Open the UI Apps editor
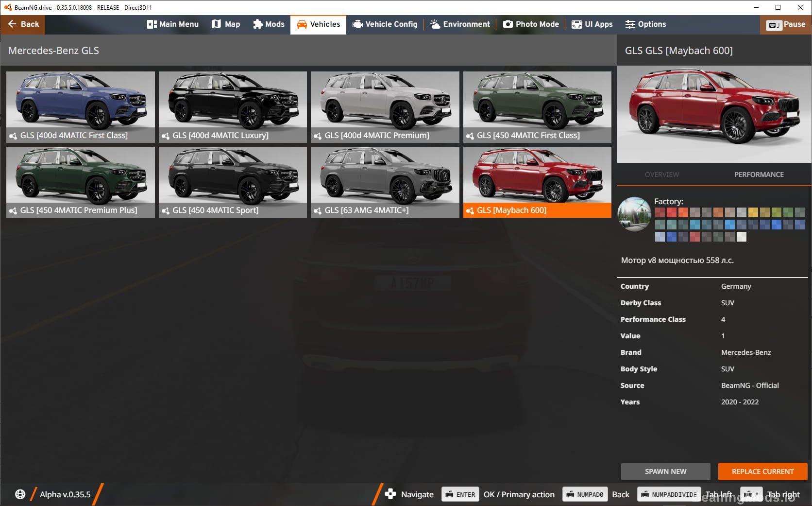The image size is (812, 506). (x=592, y=24)
